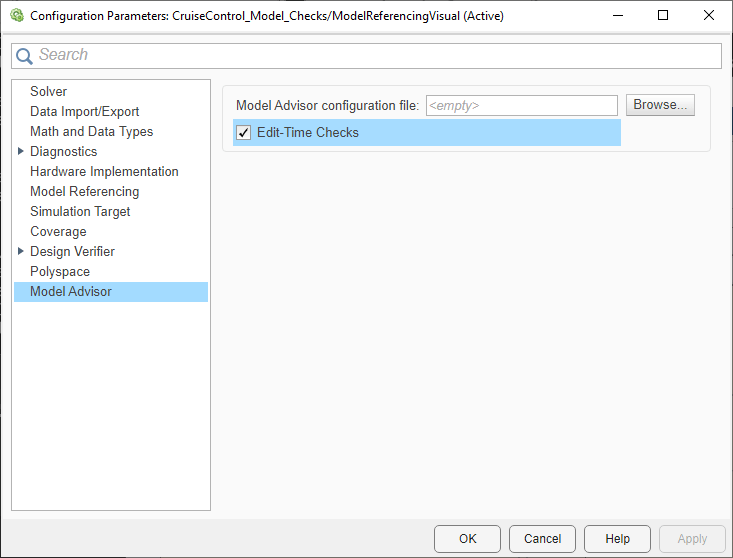Open Help for this dialog
This screenshot has width=733, height=558.
click(617, 538)
